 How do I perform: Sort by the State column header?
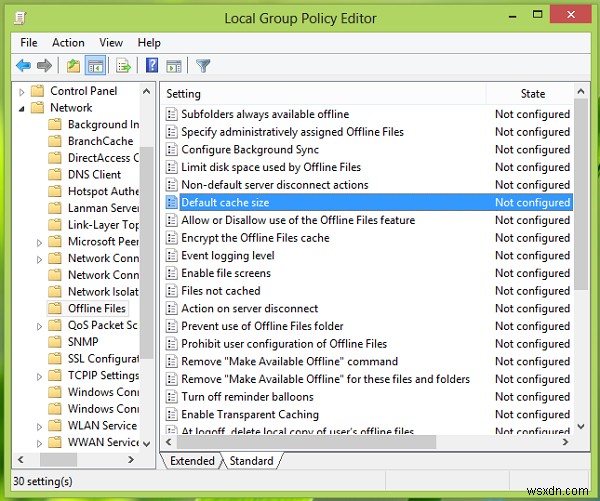(533, 94)
